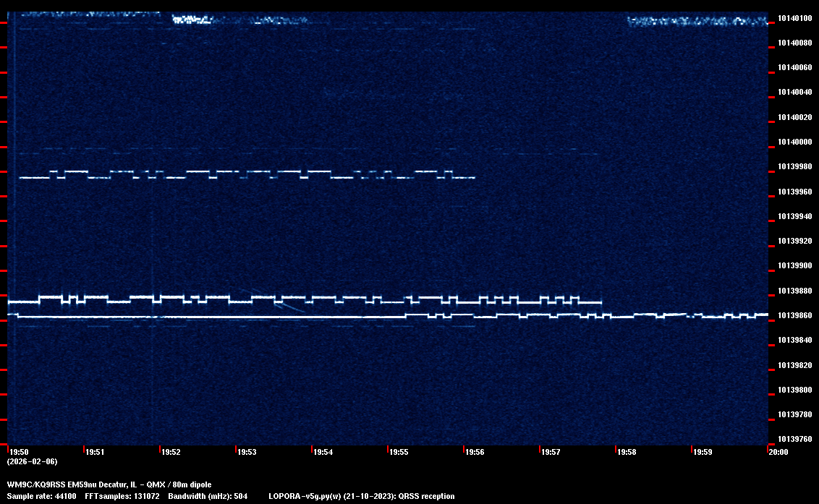Click the red tick mark beside 19:55
819x504 pixels.
389,448
